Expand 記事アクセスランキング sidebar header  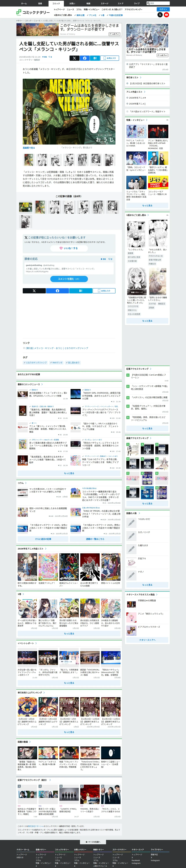click(x=139, y=369)
